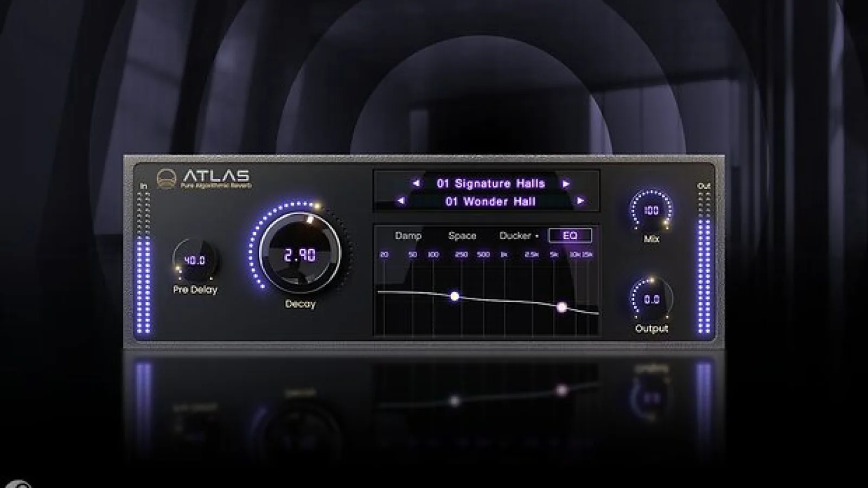
Task: Select the low EQ band node
Action: click(x=455, y=296)
